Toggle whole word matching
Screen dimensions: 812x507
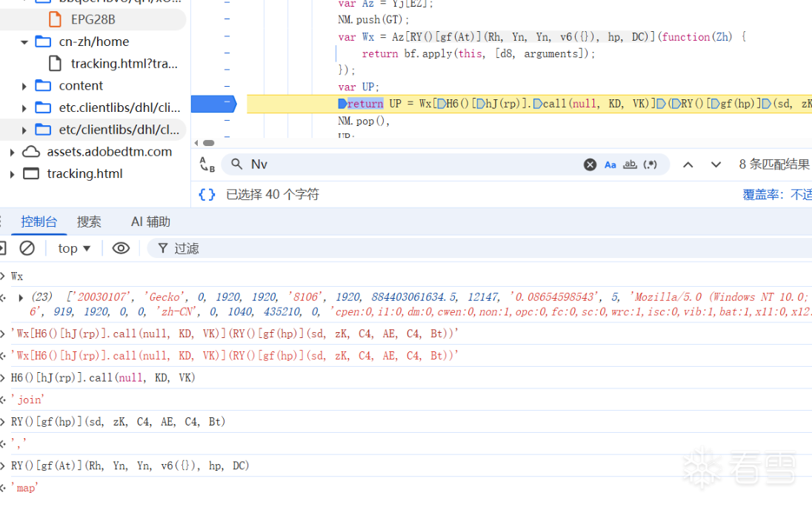pos(630,165)
